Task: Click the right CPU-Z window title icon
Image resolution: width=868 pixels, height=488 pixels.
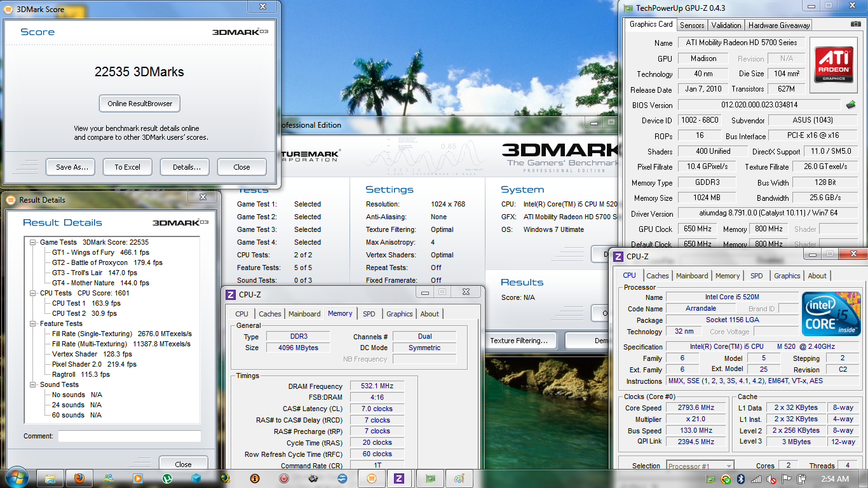Action: tap(618, 257)
